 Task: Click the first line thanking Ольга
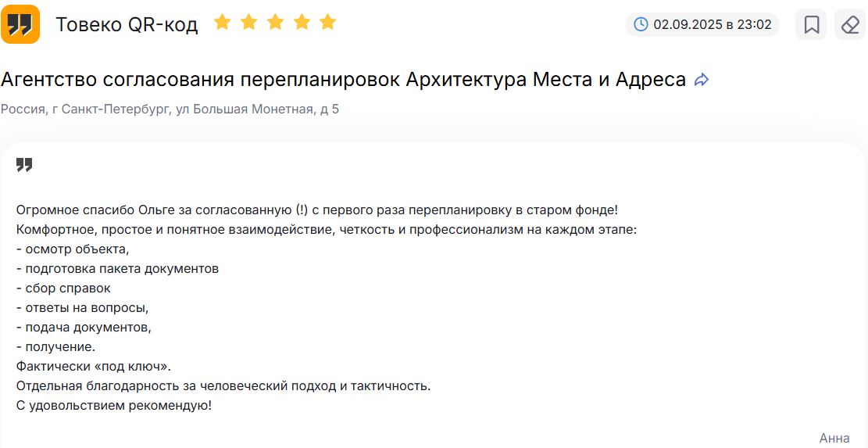pos(317,210)
